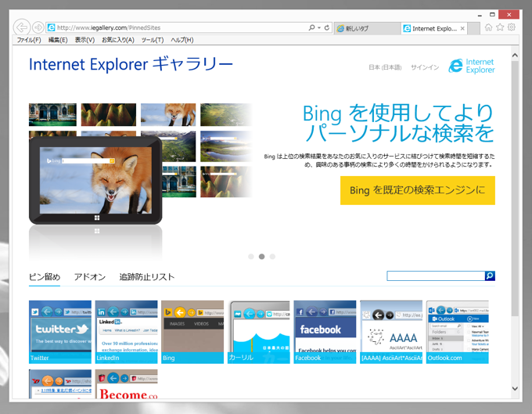Open the Facebook pinned site tile
Image resolution: width=532 pixels, height=414 pixels.
coord(325,332)
